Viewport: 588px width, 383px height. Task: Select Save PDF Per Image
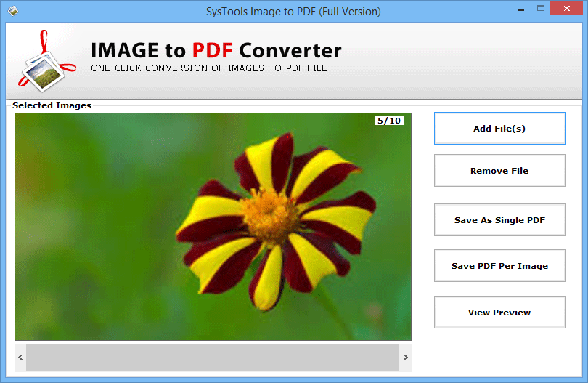coord(500,266)
